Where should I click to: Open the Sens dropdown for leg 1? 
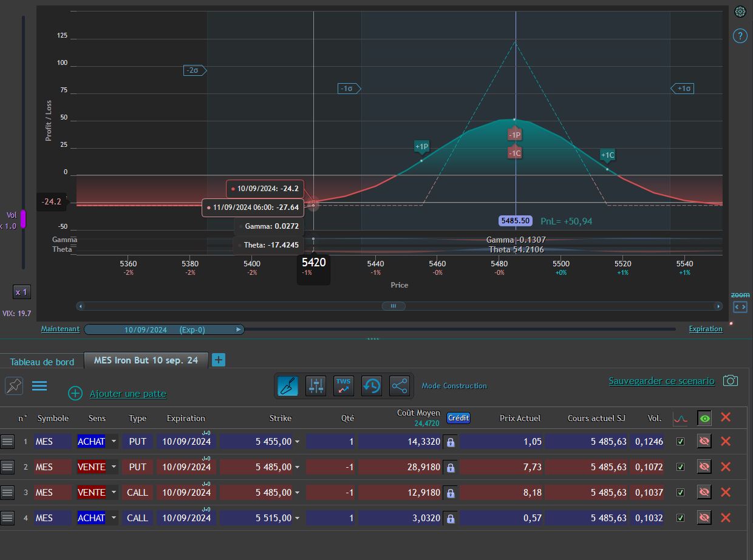click(x=114, y=442)
